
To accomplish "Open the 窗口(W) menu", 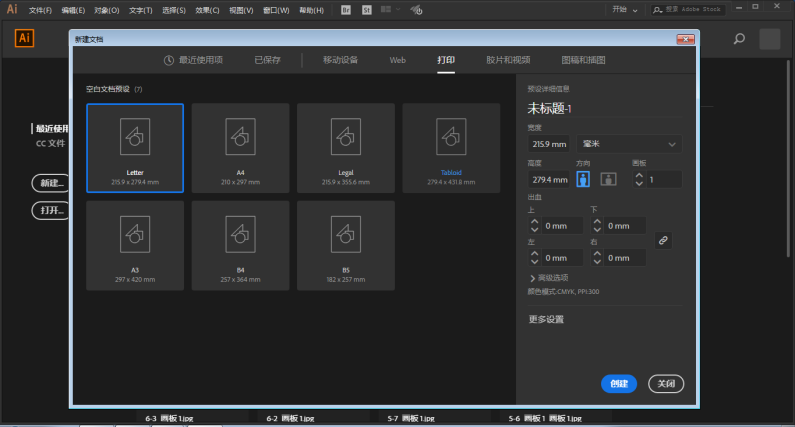I will 276,10.
